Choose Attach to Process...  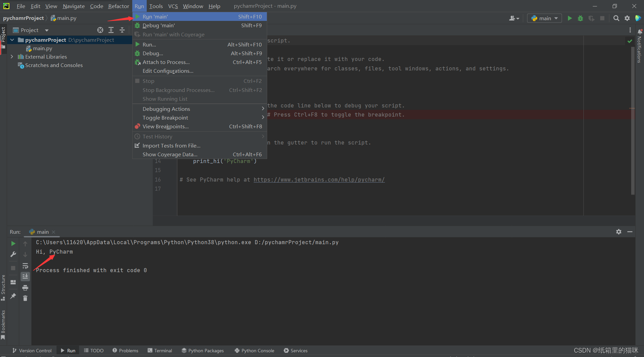tap(200, 62)
